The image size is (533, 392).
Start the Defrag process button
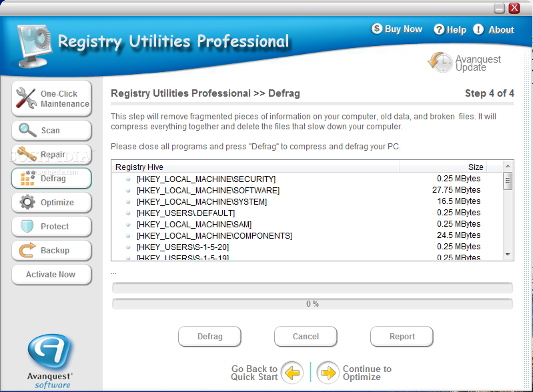point(209,336)
